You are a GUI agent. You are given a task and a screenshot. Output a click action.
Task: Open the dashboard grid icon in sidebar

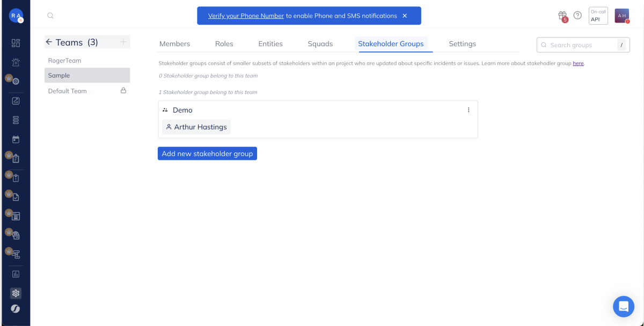pos(16,43)
